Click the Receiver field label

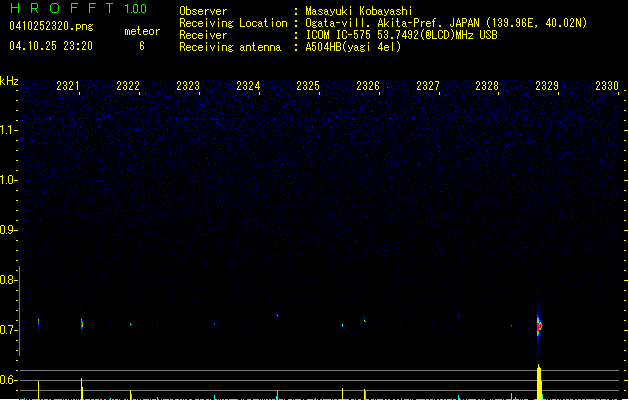tap(203, 35)
